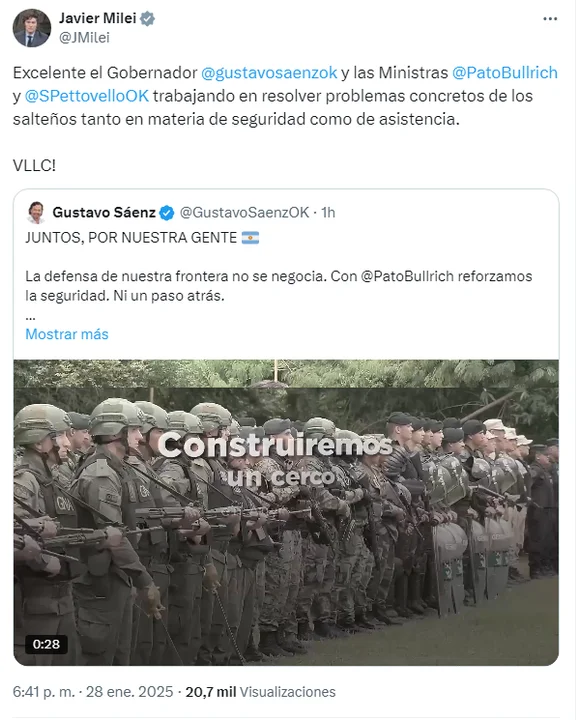Open the @GustavoSaenzOK handle in quoted tweet
The width and height of the screenshot is (580, 720).
[x=244, y=213]
